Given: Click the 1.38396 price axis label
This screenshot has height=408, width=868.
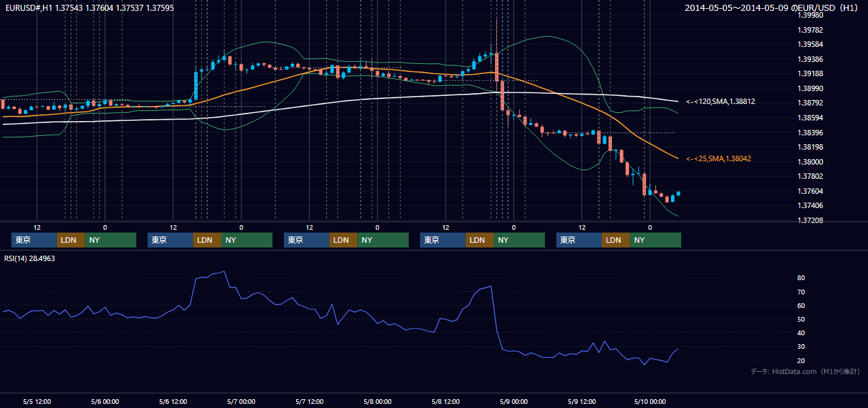Looking at the screenshot, I should point(810,133).
